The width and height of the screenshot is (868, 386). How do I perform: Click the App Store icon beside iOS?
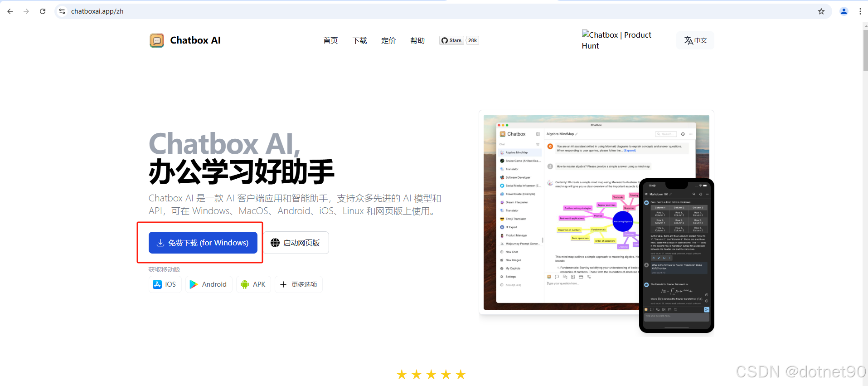tap(157, 284)
